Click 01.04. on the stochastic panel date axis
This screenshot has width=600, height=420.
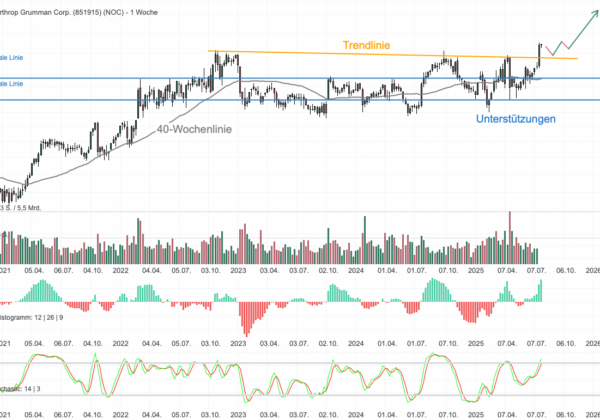coord(387,415)
